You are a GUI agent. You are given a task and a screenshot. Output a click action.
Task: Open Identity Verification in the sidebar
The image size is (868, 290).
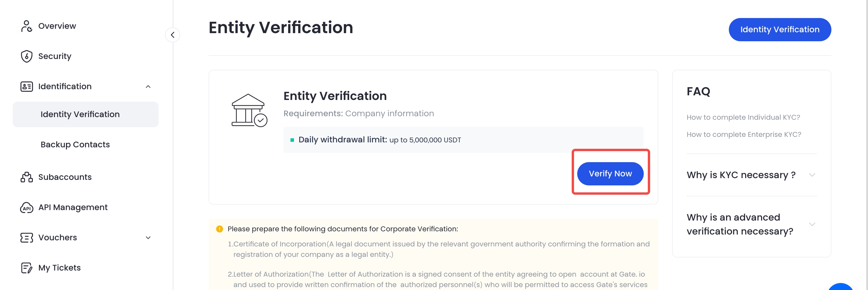80,114
